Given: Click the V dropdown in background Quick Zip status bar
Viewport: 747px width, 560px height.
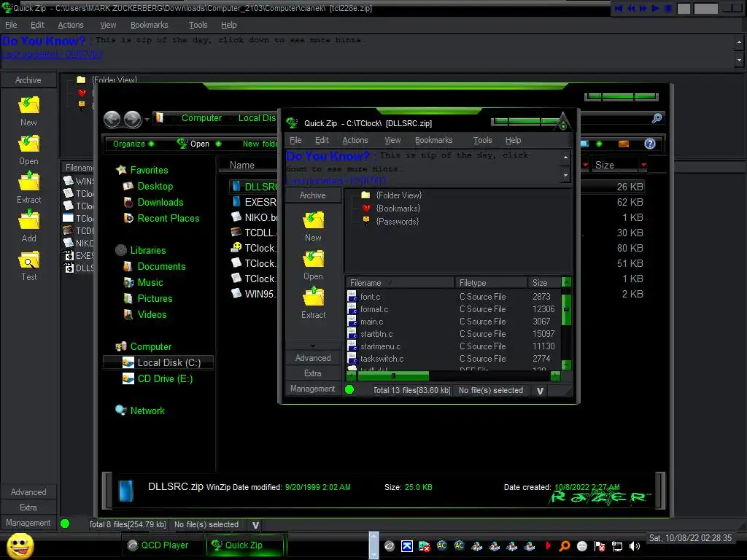Looking at the screenshot, I should (255, 525).
